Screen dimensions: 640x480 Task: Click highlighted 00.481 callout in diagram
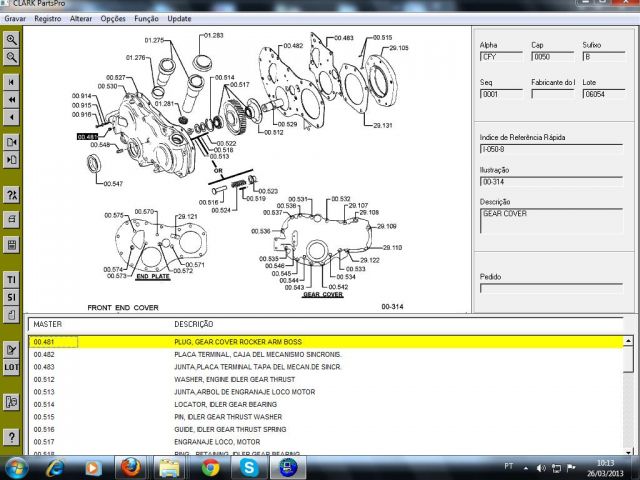coord(87,137)
